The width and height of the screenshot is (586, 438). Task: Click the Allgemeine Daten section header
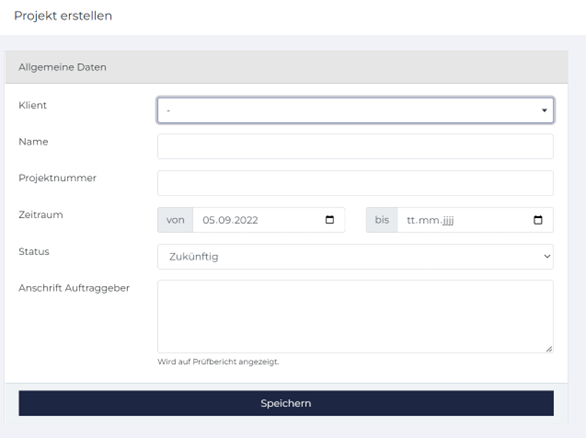pyautogui.click(x=286, y=67)
